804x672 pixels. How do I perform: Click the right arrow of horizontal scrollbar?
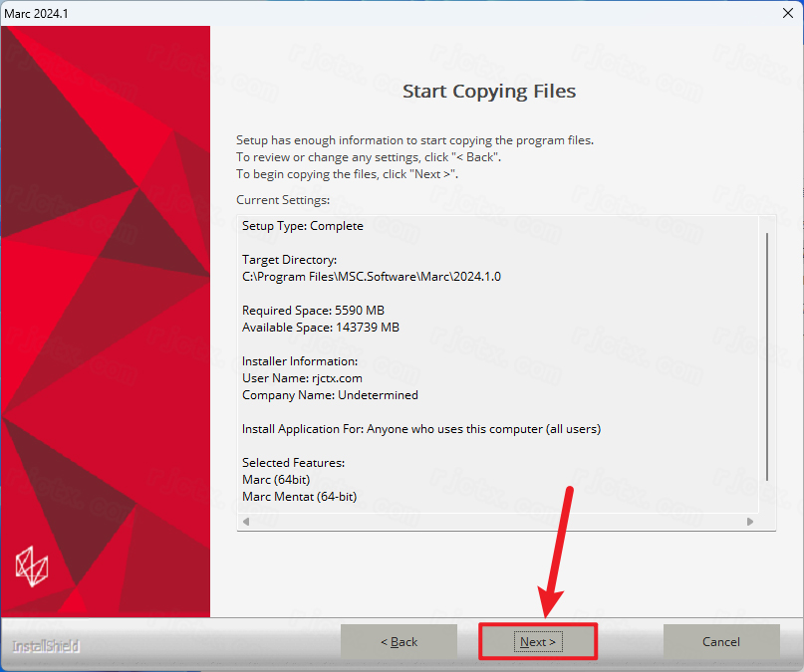click(750, 522)
